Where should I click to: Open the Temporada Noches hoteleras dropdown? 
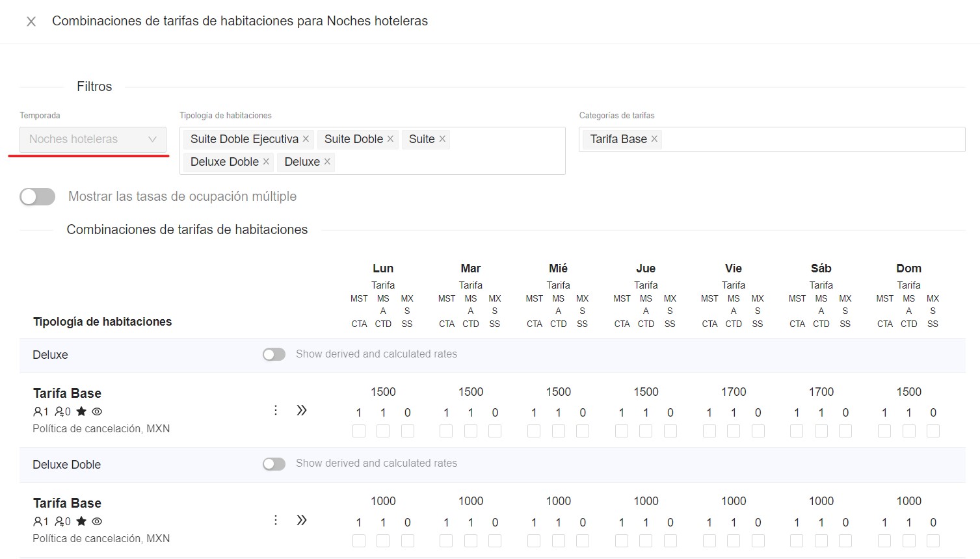[x=93, y=139]
